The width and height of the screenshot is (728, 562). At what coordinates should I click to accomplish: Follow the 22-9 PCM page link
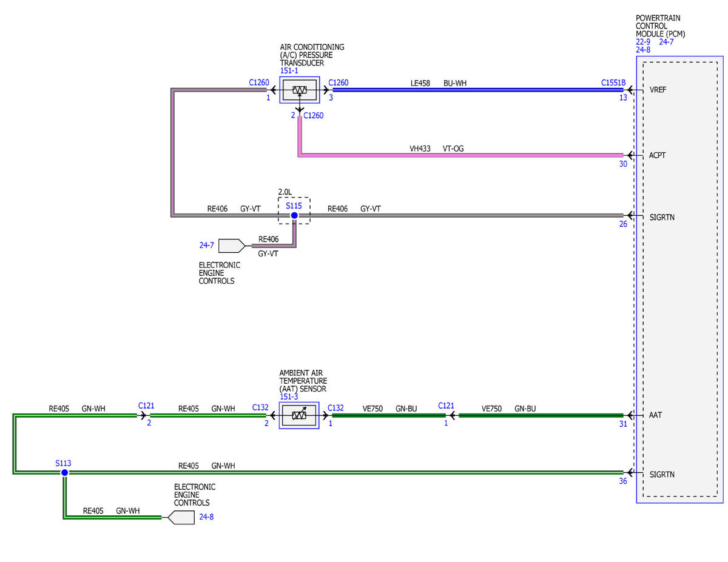[x=644, y=42]
